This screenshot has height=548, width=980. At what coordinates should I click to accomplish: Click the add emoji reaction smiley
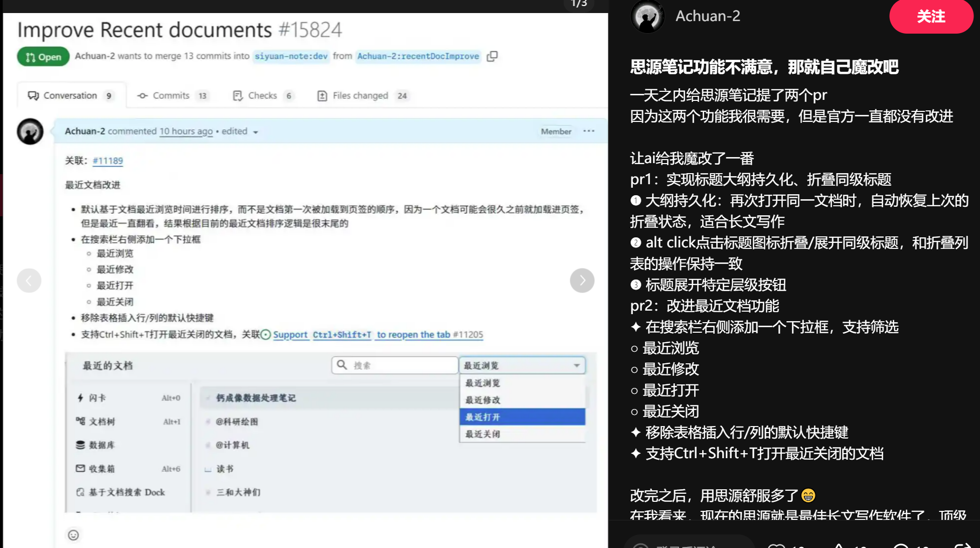(x=73, y=535)
